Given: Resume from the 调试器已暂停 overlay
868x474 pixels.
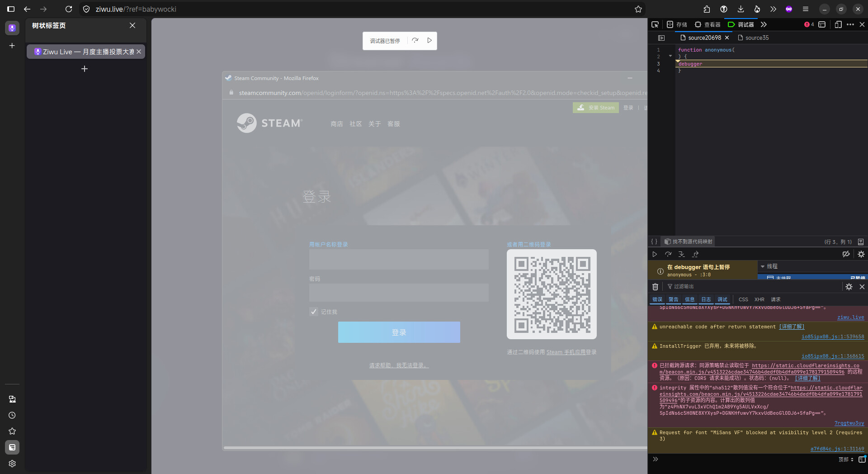Looking at the screenshot, I should pos(429,41).
